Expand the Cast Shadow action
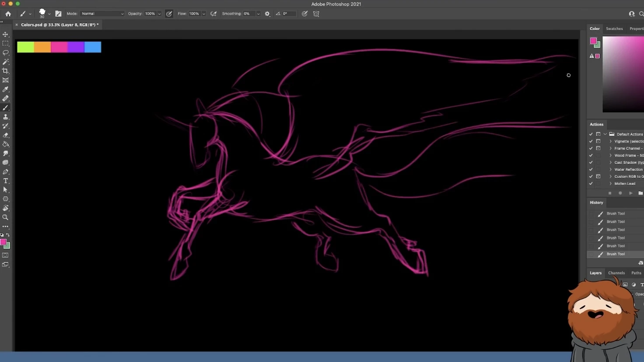The image size is (644, 362). tap(611, 163)
